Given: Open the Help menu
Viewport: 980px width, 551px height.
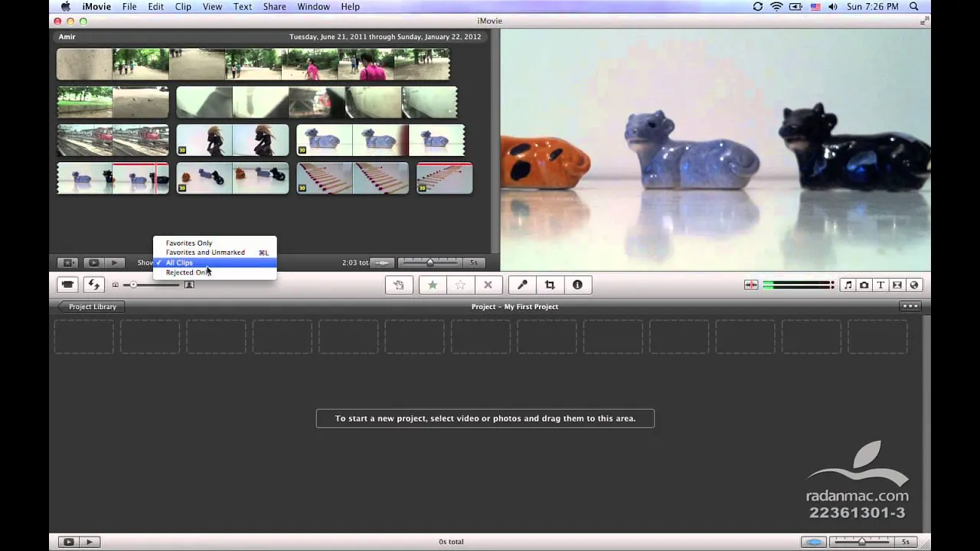Looking at the screenshot, I should coord(350,7).
